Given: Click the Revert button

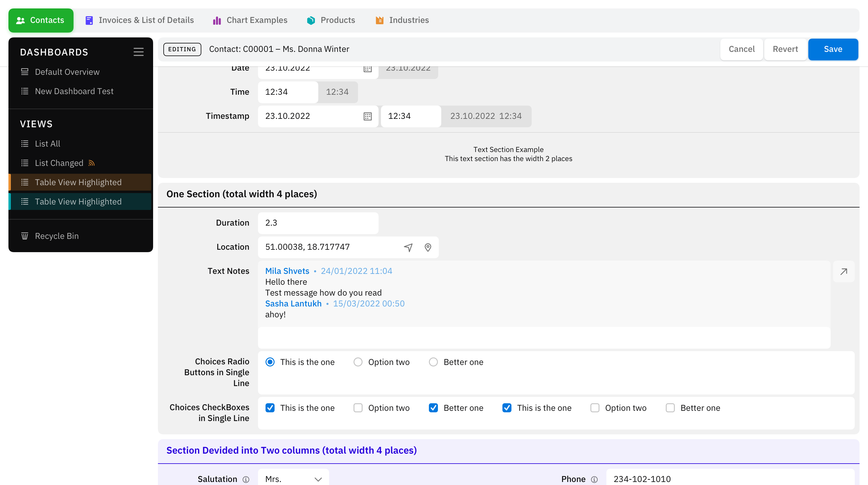Looking at the screenshot, I should coord(785,49).
